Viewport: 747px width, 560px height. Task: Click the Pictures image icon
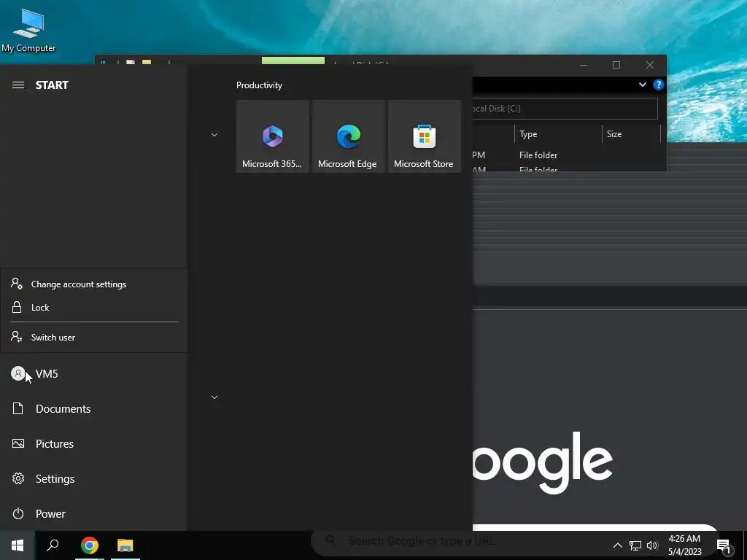point(18,444)
